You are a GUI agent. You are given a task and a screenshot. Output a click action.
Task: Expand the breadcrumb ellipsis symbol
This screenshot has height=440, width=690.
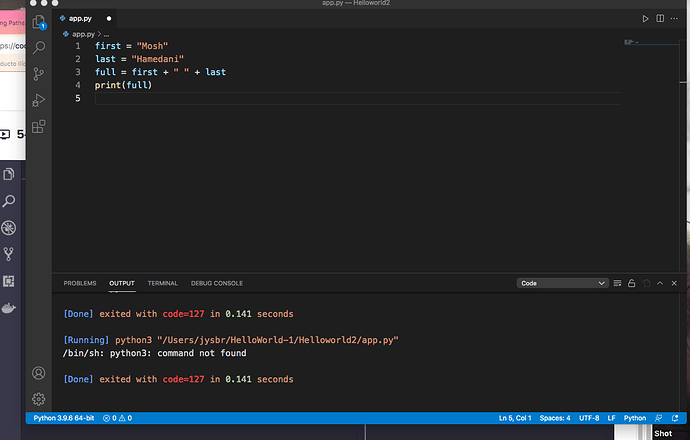[106, 34]
